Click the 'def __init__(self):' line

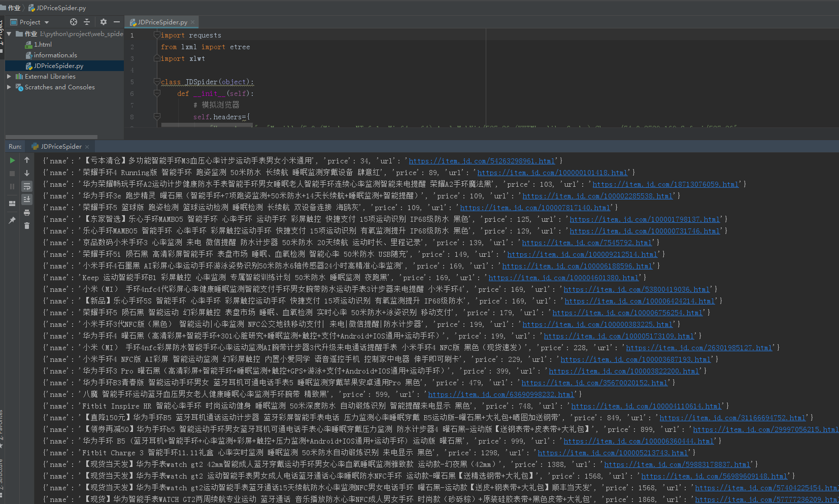click(x=215, y=93)
